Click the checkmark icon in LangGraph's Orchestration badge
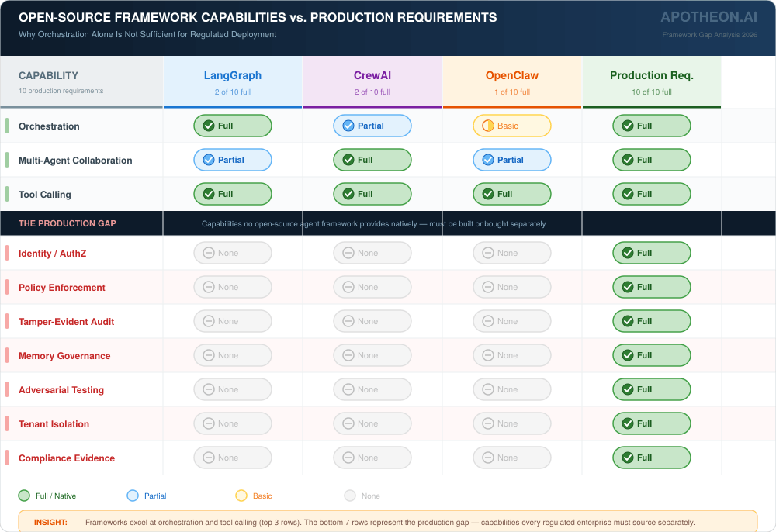 (x=208, y=126)
